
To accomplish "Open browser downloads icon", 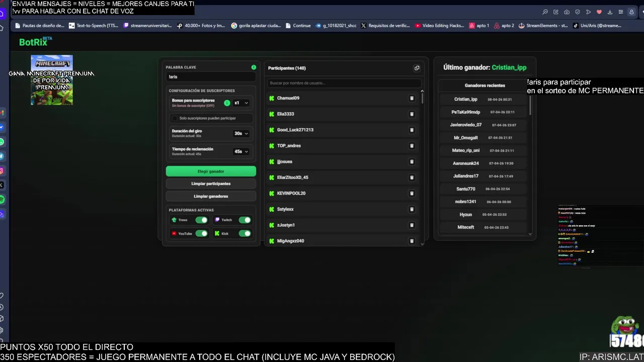I will 610,12.
